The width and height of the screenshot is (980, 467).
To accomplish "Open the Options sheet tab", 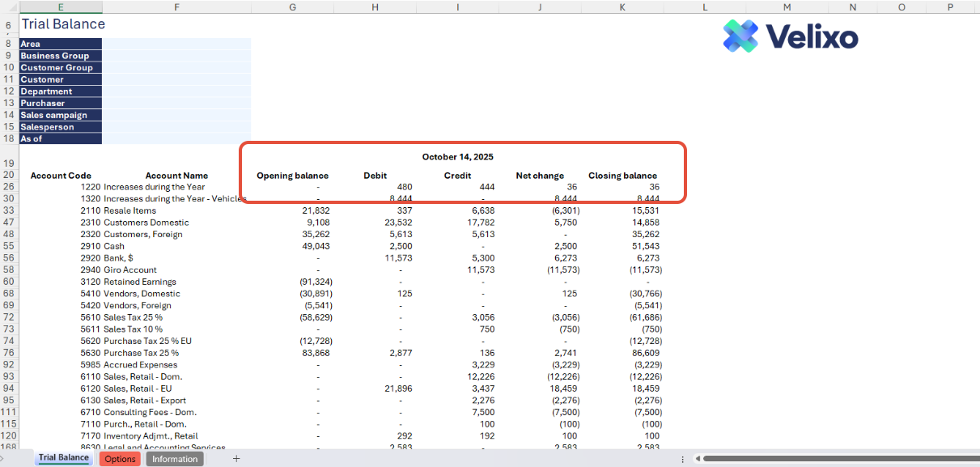I will tap(120, 459).
